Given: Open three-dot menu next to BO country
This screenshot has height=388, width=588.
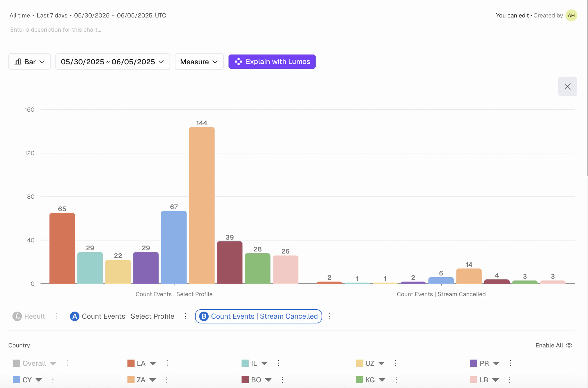Looking at the screenshot, I should point(282,380).
